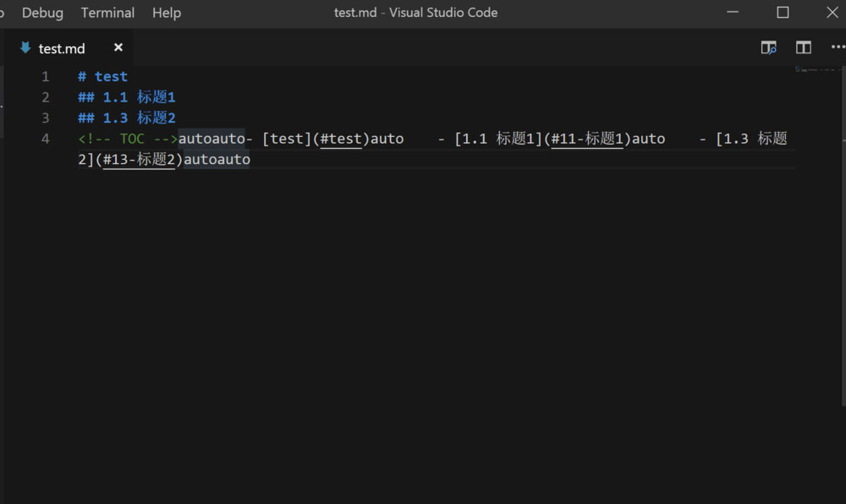Click the #11-标题1 link
The image size is (846, 504).
pyautogui.click(x=587, y=138)
